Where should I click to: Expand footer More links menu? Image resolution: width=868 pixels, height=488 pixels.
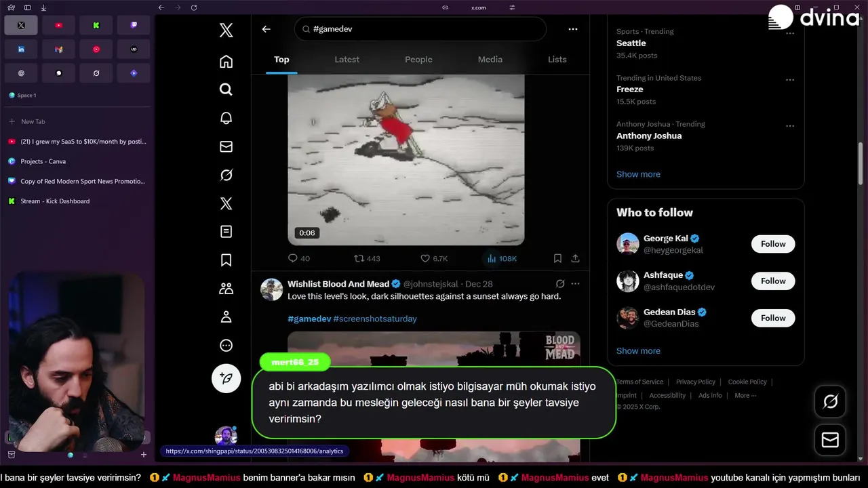click(745, 395)
